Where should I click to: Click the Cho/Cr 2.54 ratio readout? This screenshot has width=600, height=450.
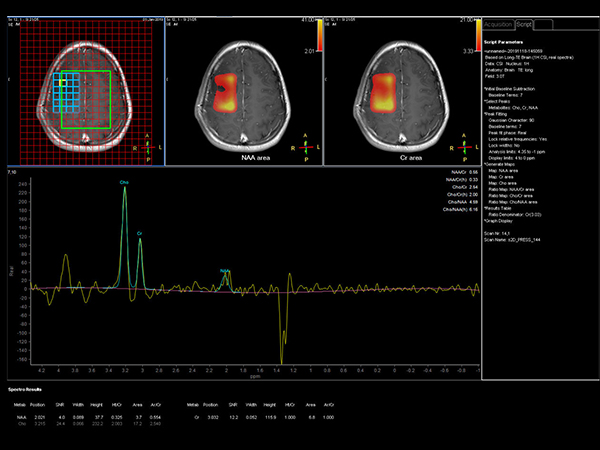click(465, 187)
